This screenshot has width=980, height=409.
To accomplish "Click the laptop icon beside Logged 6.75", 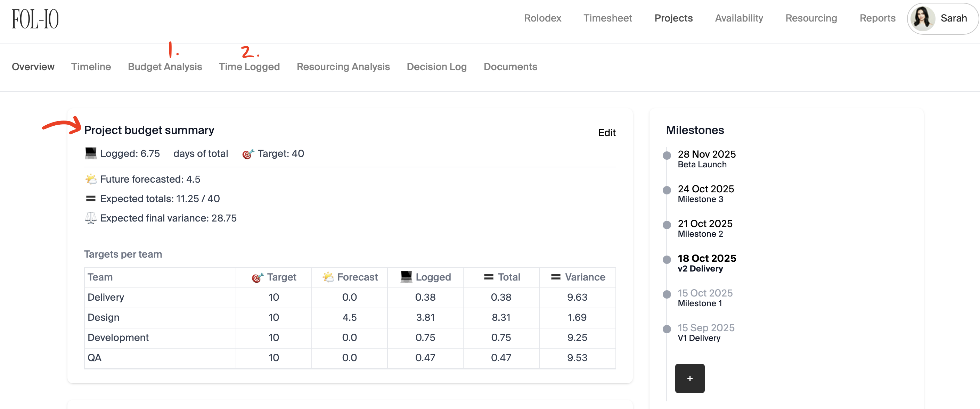I will pyautogui.click(x=91, y=153).
